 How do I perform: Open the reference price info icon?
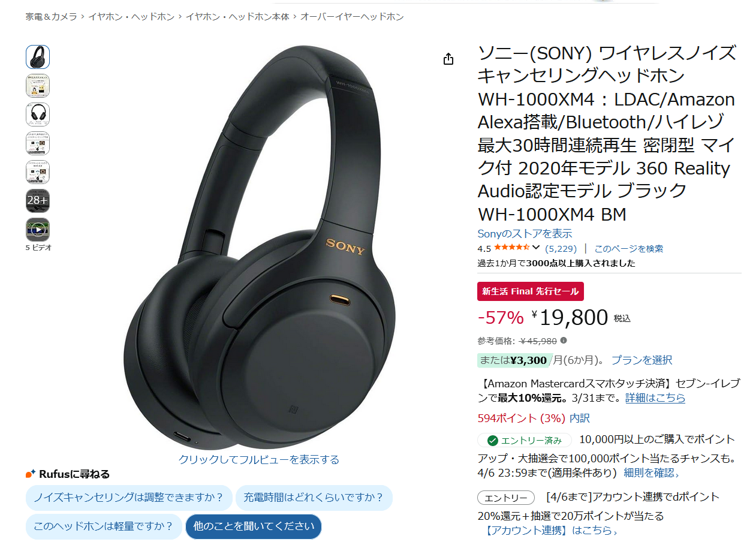(x=564, y=341)
